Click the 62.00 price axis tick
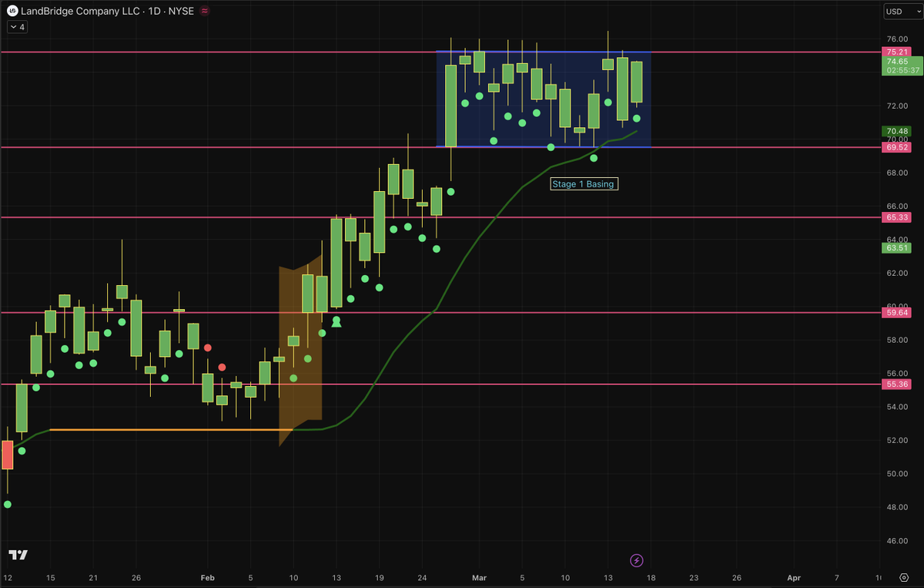This screenshot has width=924, height=588. coord(897,273)
